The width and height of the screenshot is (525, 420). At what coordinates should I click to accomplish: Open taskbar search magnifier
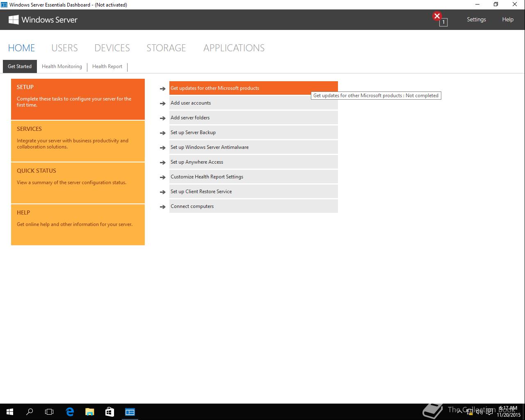(30, 412)
